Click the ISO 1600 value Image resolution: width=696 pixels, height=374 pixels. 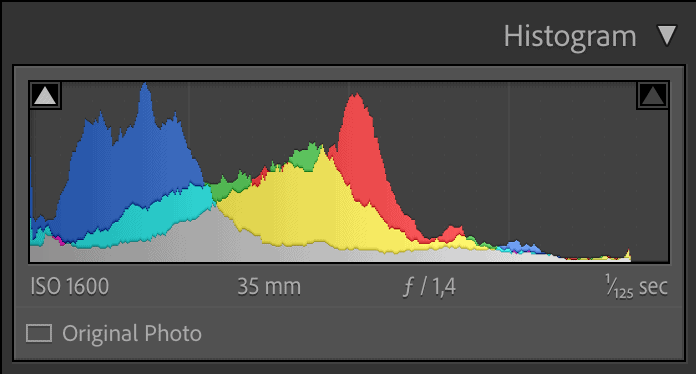coord(70,287)
